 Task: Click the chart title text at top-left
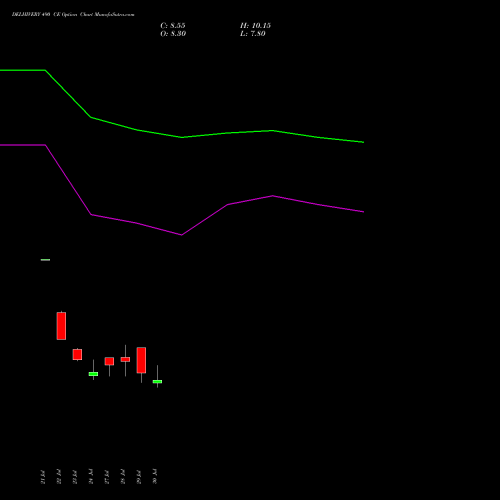[x=73, y=15]
